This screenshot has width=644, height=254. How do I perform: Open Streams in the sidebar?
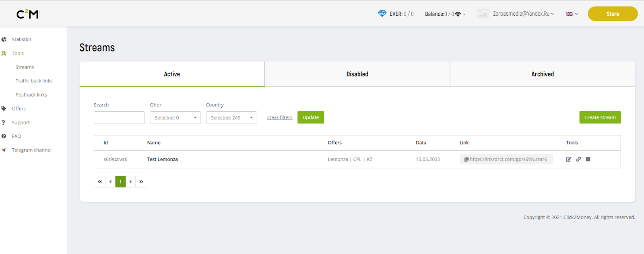25,67
